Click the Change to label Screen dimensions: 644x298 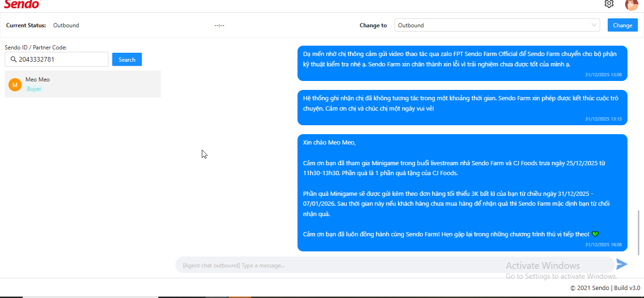click(373, 25)
